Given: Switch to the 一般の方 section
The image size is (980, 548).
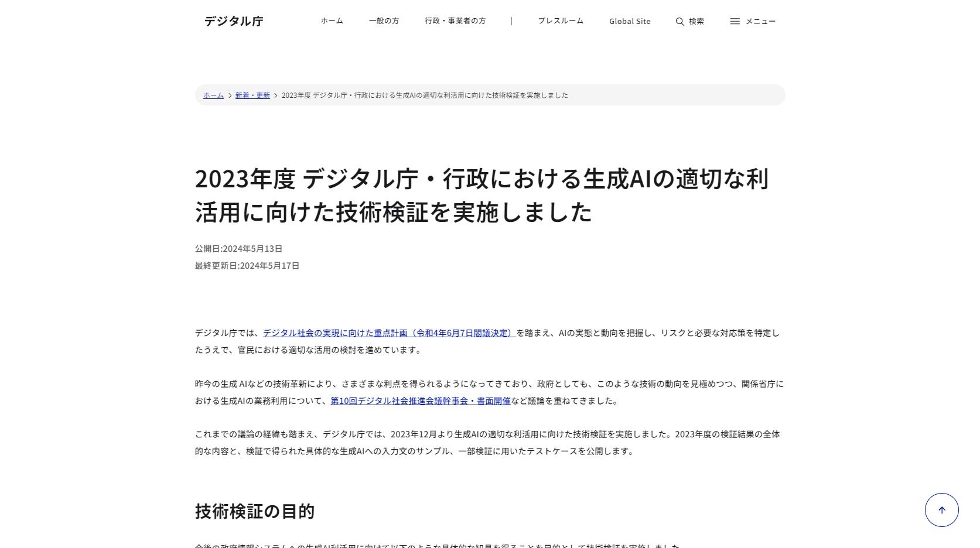Looking at the screenshot, I should tap(384, 21).
